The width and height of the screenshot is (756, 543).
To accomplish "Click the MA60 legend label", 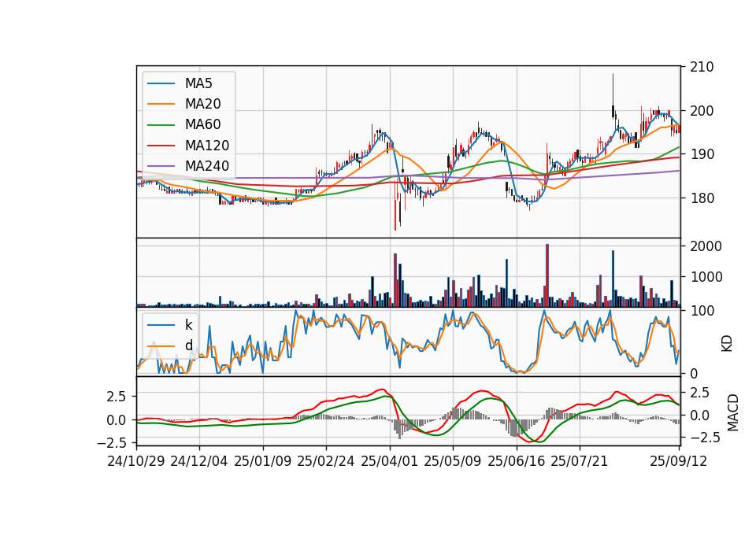I will 202,125.
